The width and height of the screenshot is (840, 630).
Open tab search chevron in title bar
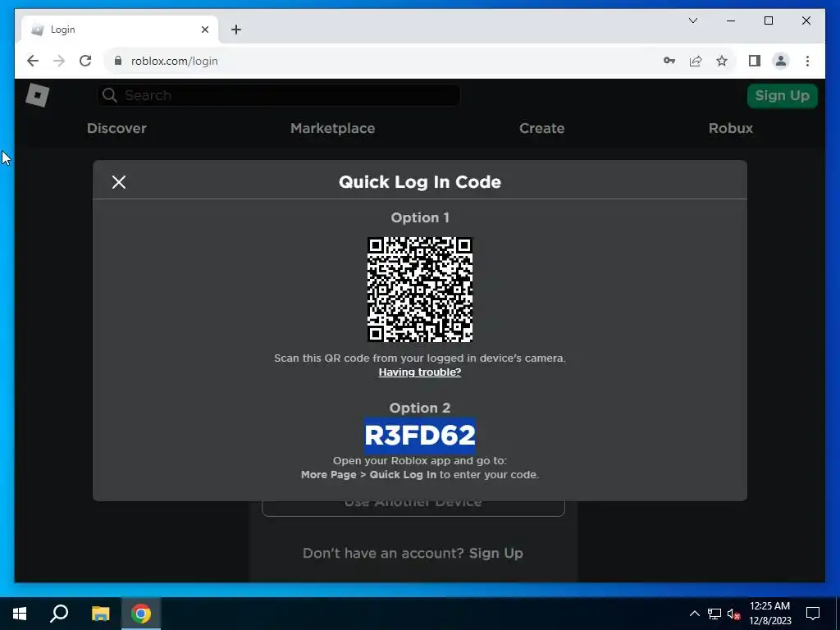pyautogui.click(x=692, y=21)
